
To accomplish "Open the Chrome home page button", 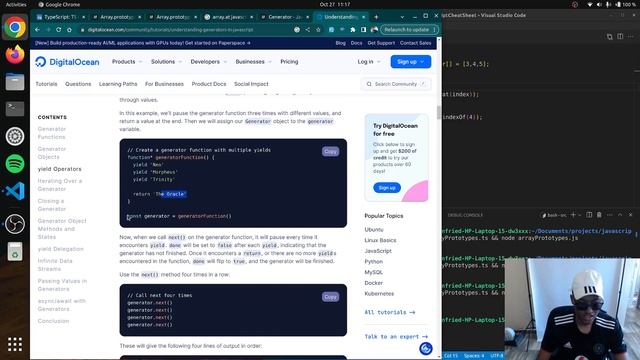I will coord(69,30).
